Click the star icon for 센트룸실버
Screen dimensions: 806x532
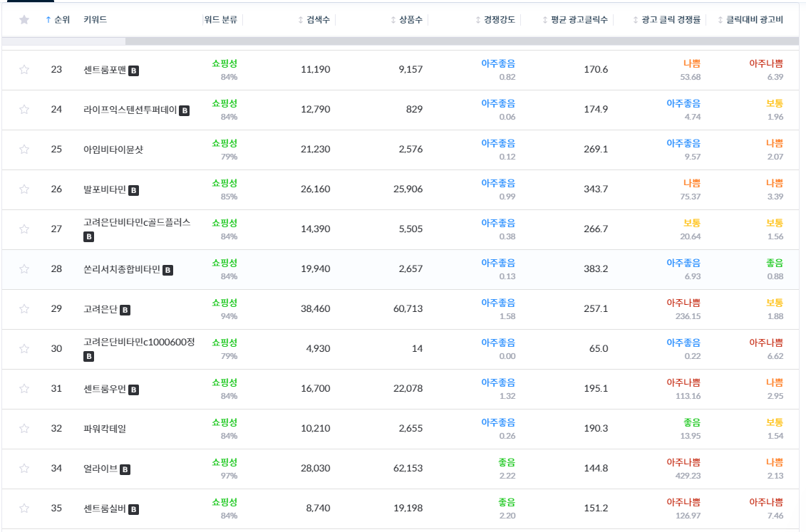tap(24, 508)
